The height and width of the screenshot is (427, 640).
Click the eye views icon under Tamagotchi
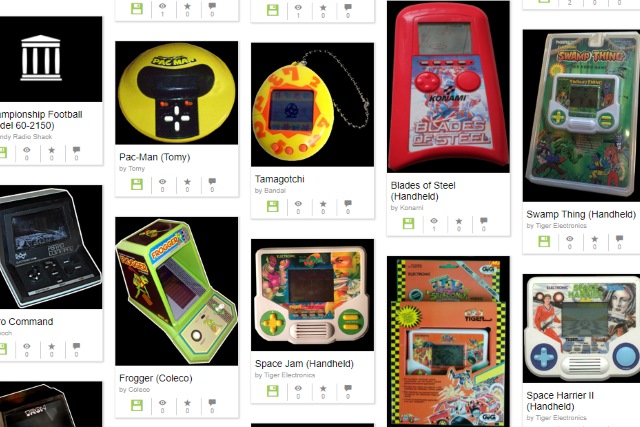point(298,203)
